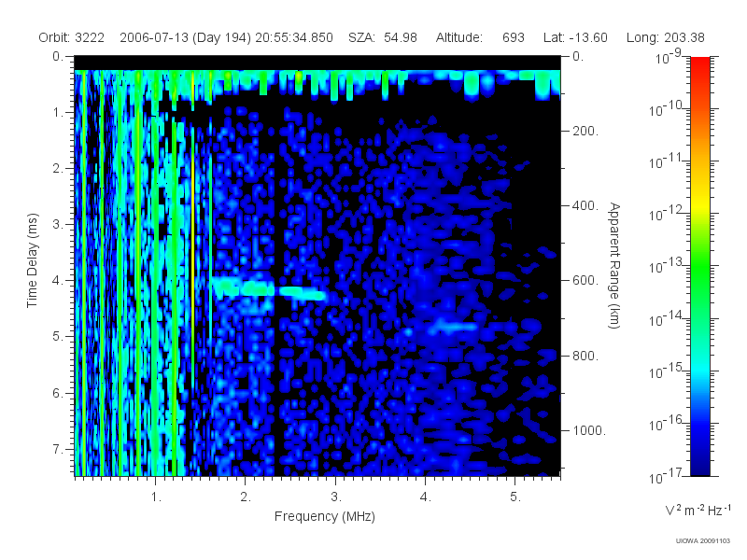This screenshot has height=560, width=747.
Task: Click the bright echo trace near 4 ms
Action: pos(269,289)
